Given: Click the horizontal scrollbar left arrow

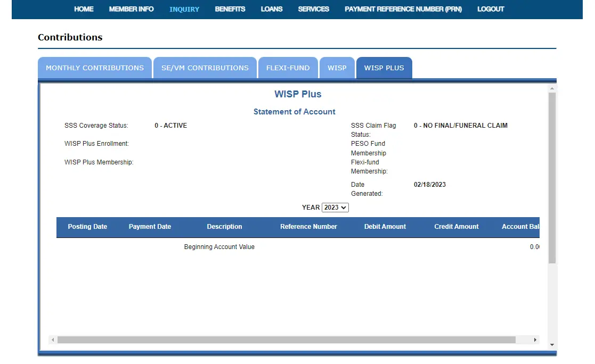Looking at the screenshot, I should click(x=53, y=340).
